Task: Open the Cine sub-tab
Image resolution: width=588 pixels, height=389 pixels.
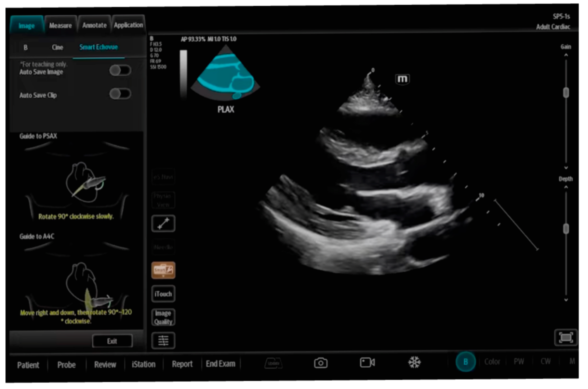Action: click(57, 47)
